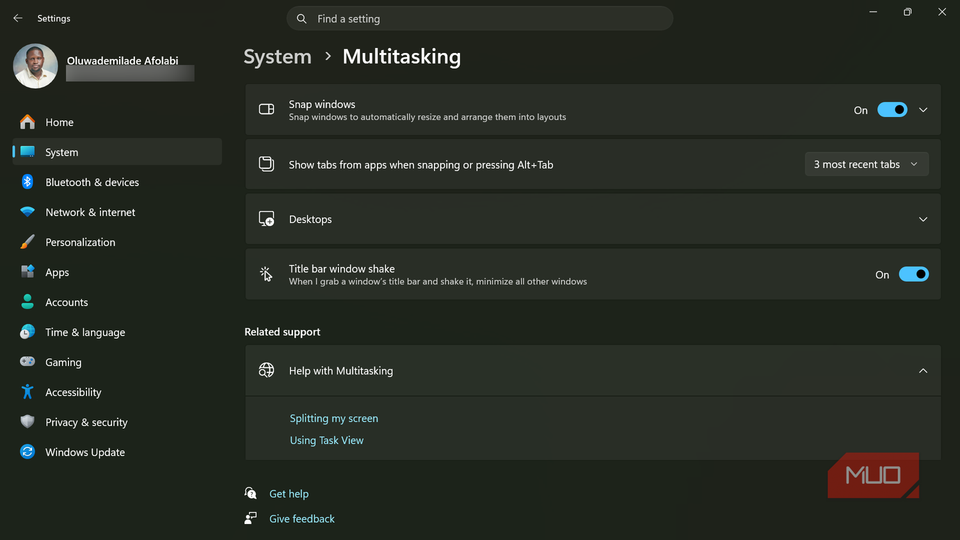
Task: Click the Oluwademilade Afolabi account name
Action: (122, 61)
